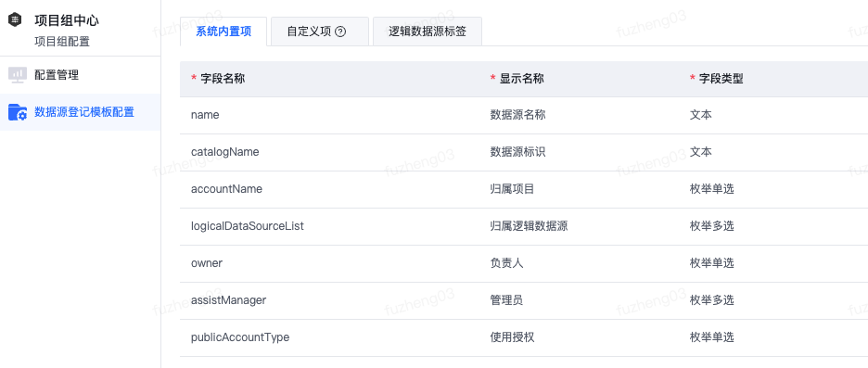Click 枚举多选 type in the logicalDataSourceList row
Image resolution: width=868 pixels, height=368 pixels.
[712, 226]
